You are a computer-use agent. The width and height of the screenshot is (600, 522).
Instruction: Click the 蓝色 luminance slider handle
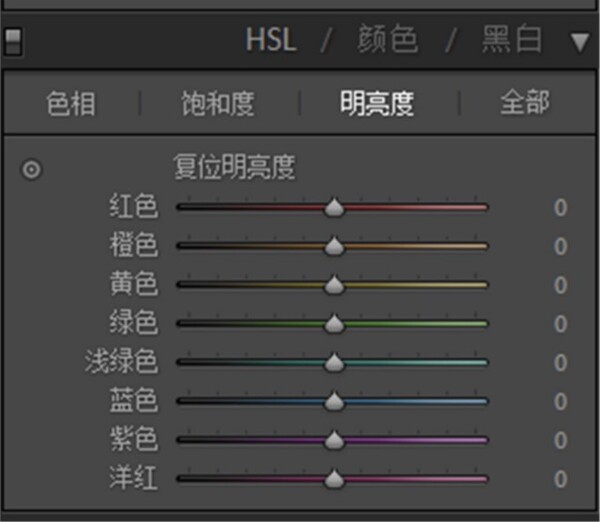[334, 401]
